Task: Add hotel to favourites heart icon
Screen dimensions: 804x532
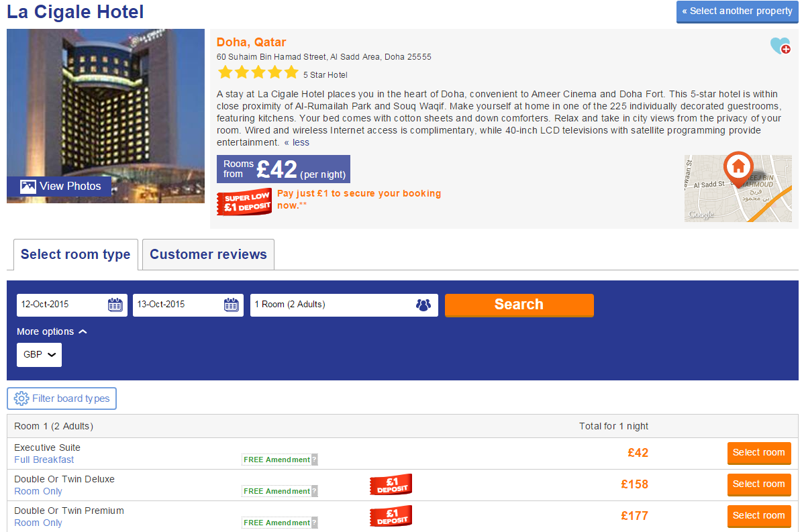Action: [781, 46]
